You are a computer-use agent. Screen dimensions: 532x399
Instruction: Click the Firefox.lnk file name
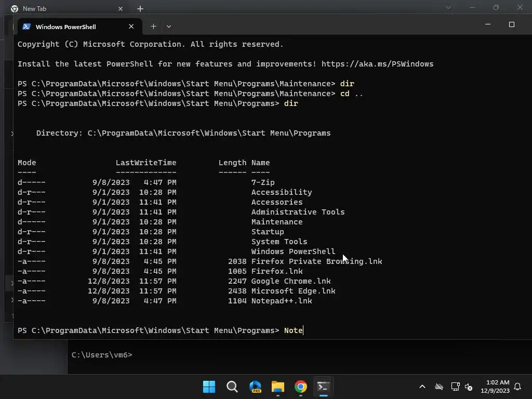click(277, 271)
